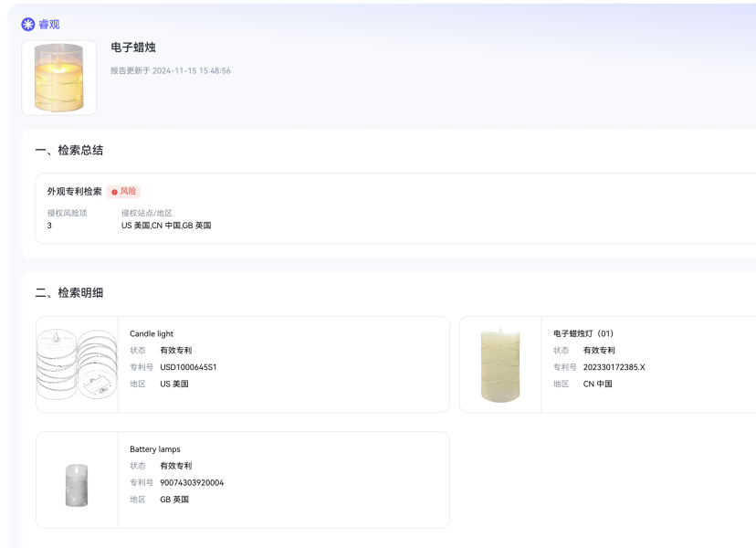Click the 侵权风险项 label
The image size is (756, 548).
tap(67, 213)
